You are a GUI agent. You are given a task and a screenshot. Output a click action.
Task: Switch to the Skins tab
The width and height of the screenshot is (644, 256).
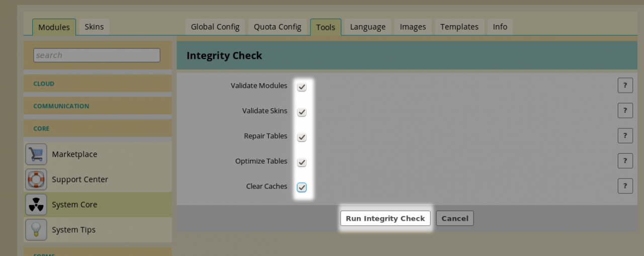pyautogui.click(x=94, y=27)
